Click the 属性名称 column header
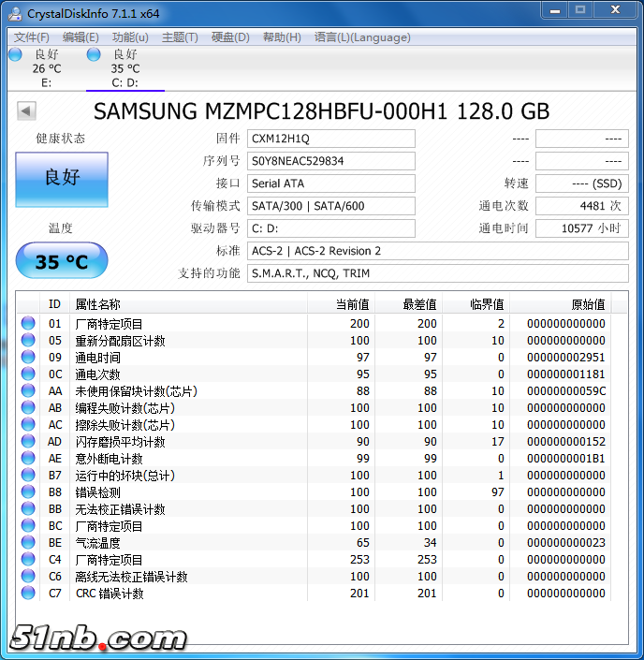Image resolution: width=644 pixels, height=660 pixels. pos(188,304)
